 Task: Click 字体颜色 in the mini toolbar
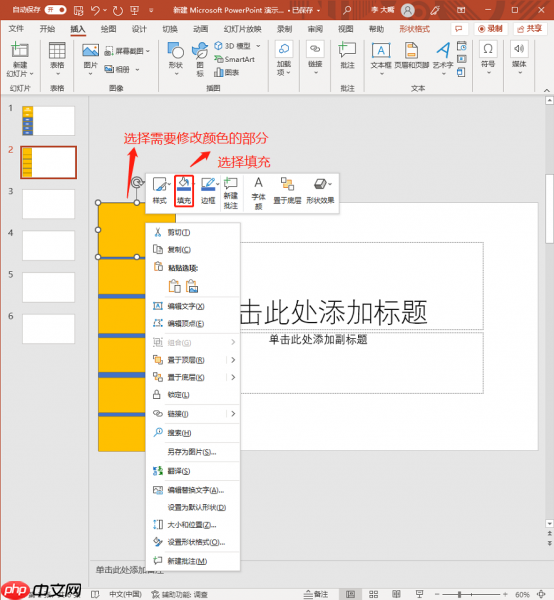click(x=258, y=193)
